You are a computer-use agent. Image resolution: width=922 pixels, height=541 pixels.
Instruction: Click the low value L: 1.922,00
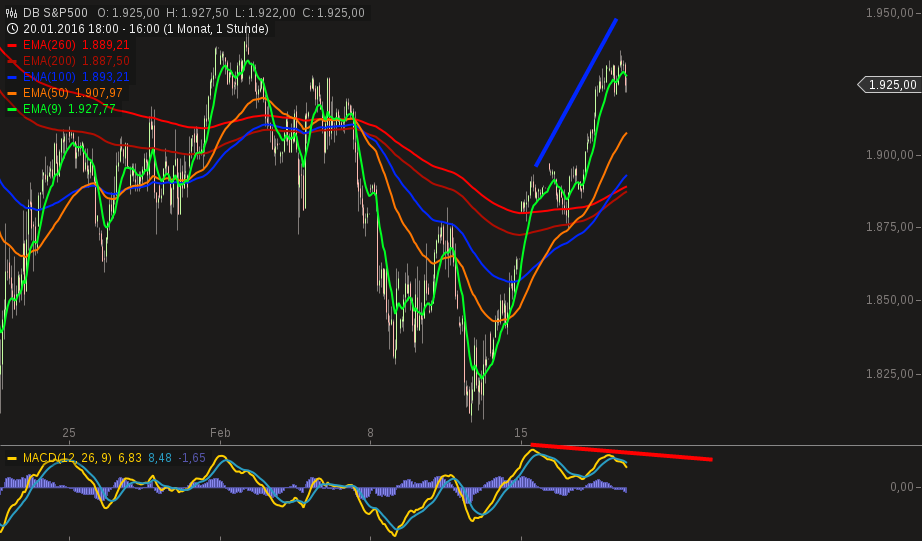266,12
